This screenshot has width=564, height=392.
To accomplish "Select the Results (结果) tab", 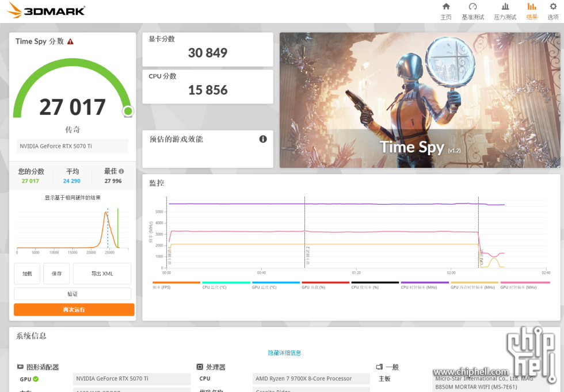I will pos(532,11).
